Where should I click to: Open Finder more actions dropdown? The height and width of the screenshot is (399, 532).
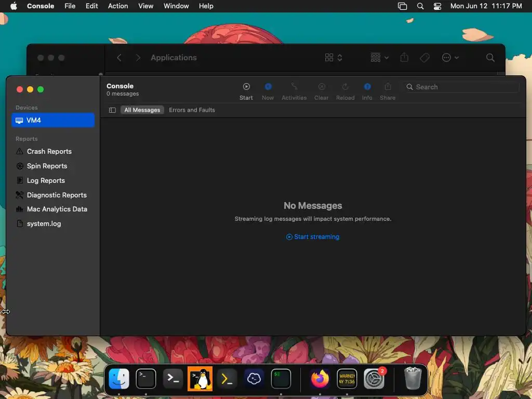pyautogui.click(x=450, y=58)
